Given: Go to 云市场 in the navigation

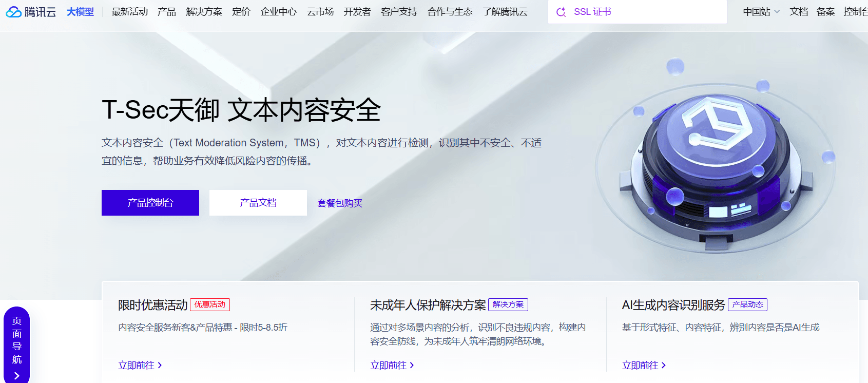Looking at the screenshot, I should point(320,12).
